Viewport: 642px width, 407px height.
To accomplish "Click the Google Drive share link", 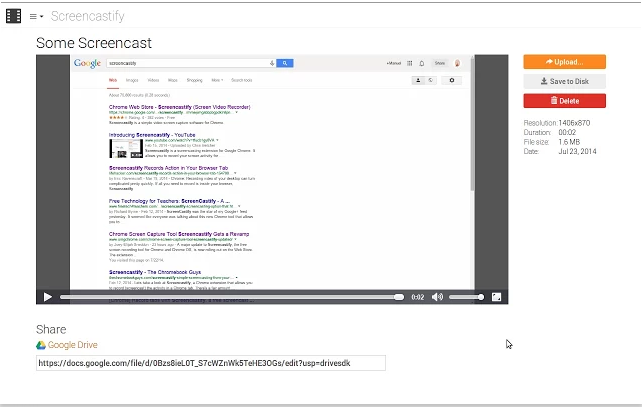I will pyautogui.click(x=72, y=345).
